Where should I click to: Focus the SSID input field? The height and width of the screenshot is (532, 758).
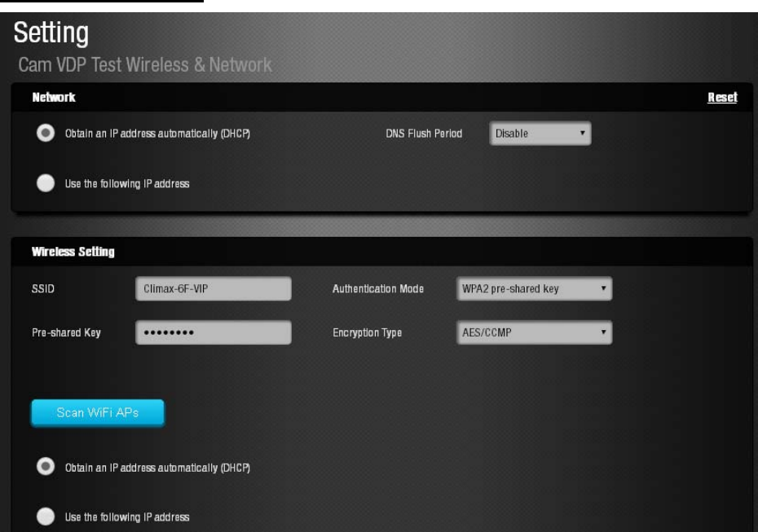pos(214,288)
